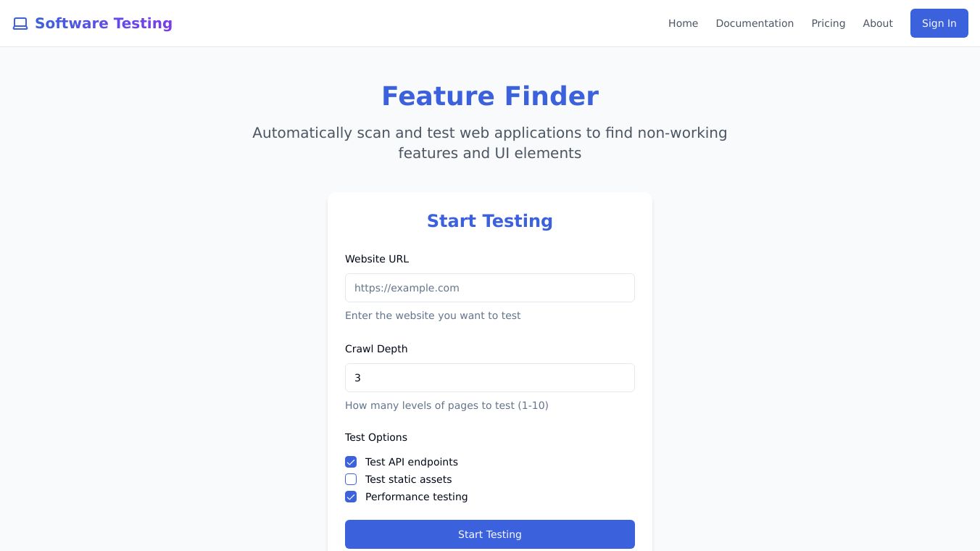The height and width of the screenshot is (551, 980).
Task: Click the Software Testing brand name
Action: (x=104, y=23)
